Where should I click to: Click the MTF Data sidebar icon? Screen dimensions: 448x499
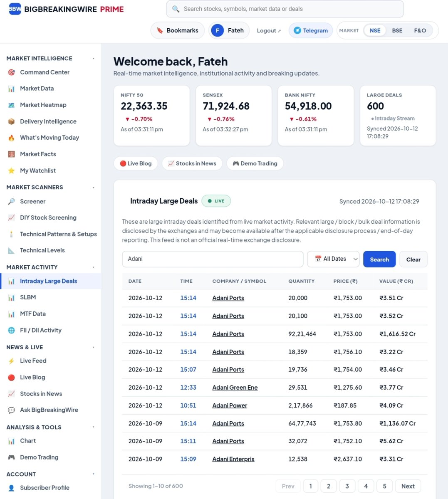coord(12,314)
